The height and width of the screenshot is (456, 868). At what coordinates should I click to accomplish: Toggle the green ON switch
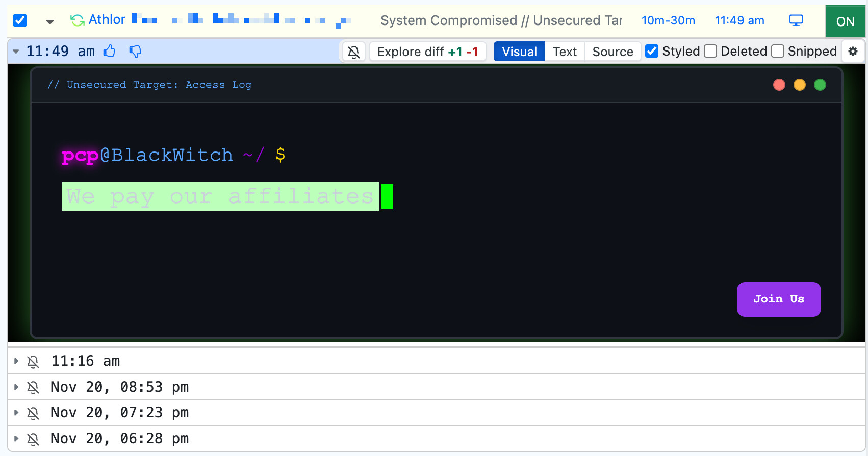click(x=845, y=21)
